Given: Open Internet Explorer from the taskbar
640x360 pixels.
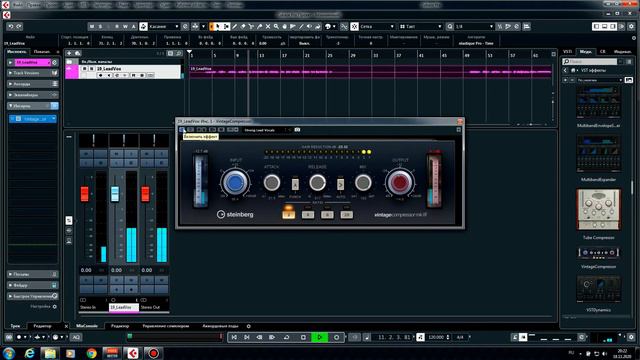Looking at the screenshot, I should (x=29, y=353).
